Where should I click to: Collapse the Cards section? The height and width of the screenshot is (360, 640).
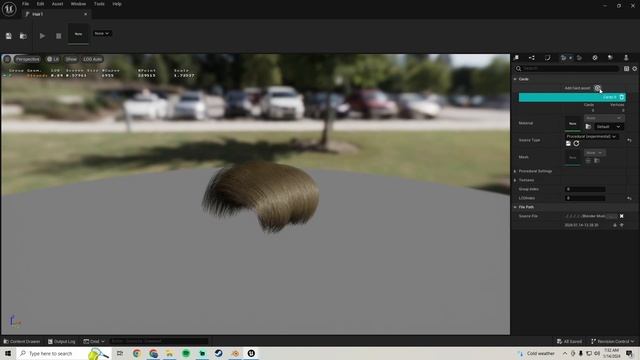click(515, 79)
